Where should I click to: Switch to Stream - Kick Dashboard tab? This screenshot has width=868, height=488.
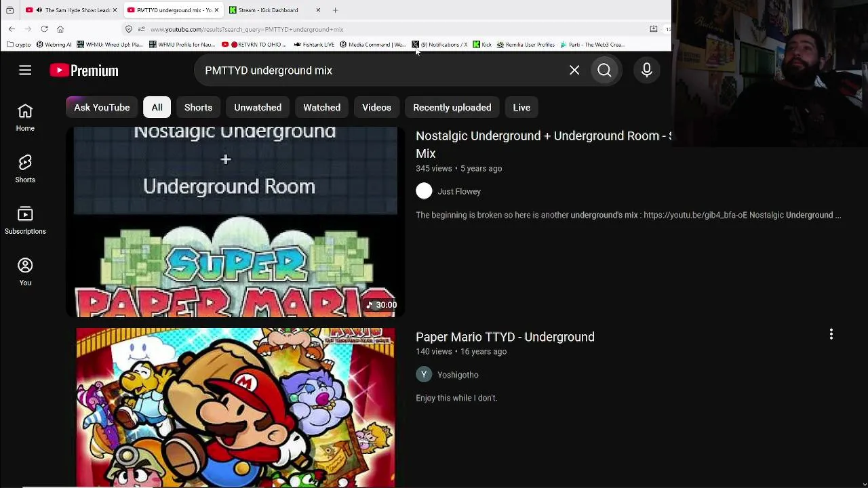275,10
